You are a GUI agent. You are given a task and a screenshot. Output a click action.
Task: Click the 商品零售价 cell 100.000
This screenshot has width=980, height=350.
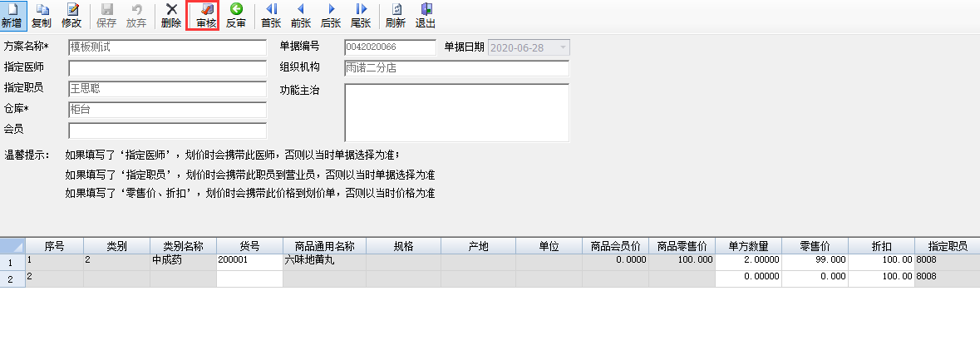pyautogui.click(x=682, y=263)
